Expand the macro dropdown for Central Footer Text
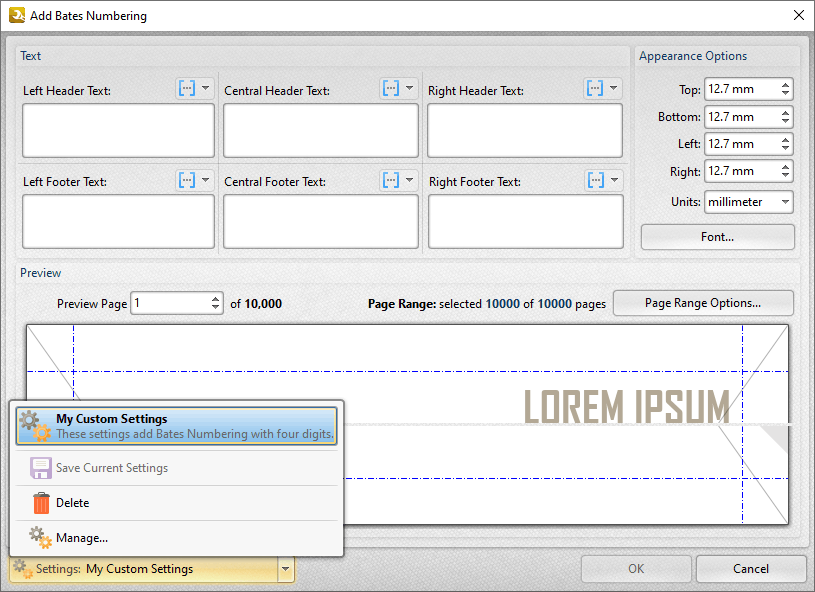The width and height of the screenshot is (815, 592). (407, 180)
